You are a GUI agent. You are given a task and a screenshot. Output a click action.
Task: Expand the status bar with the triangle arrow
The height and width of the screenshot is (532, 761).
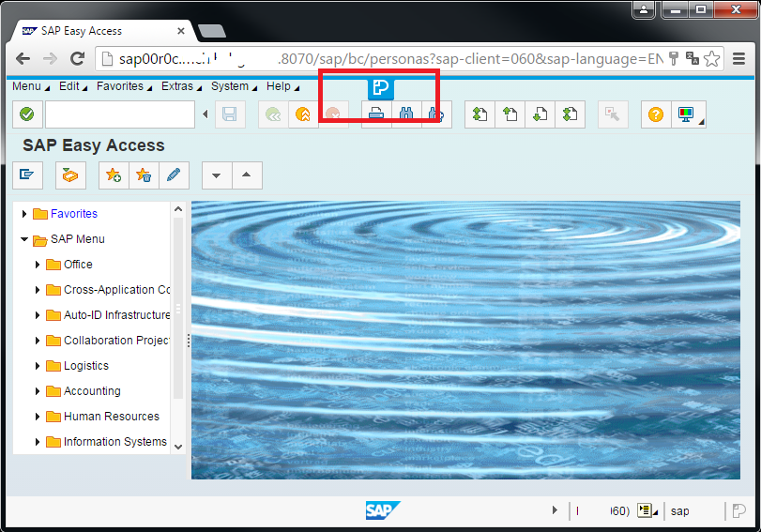tap(555, 510)
